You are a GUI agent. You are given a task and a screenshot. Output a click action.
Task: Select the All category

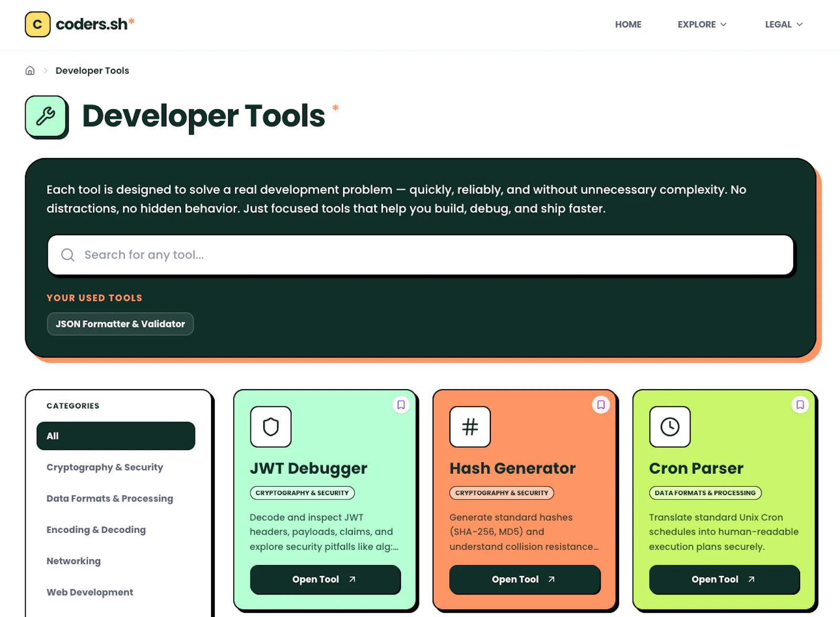116,436
